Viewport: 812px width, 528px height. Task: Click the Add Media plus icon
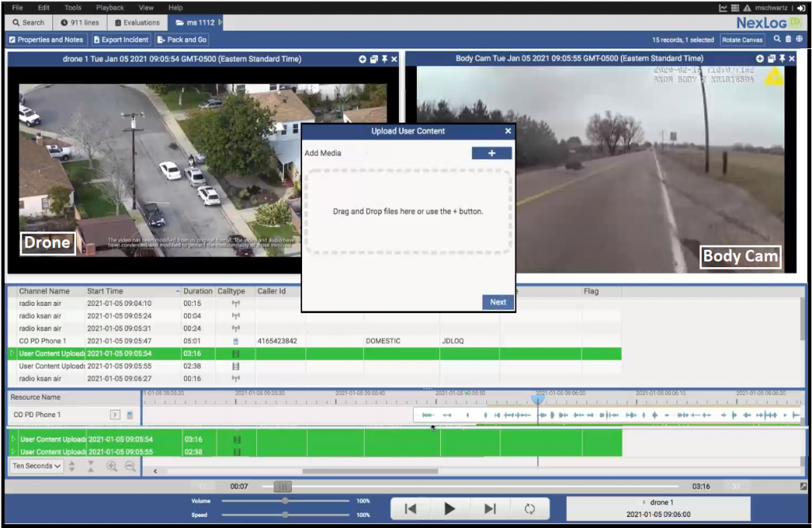[x=492, y=153]
